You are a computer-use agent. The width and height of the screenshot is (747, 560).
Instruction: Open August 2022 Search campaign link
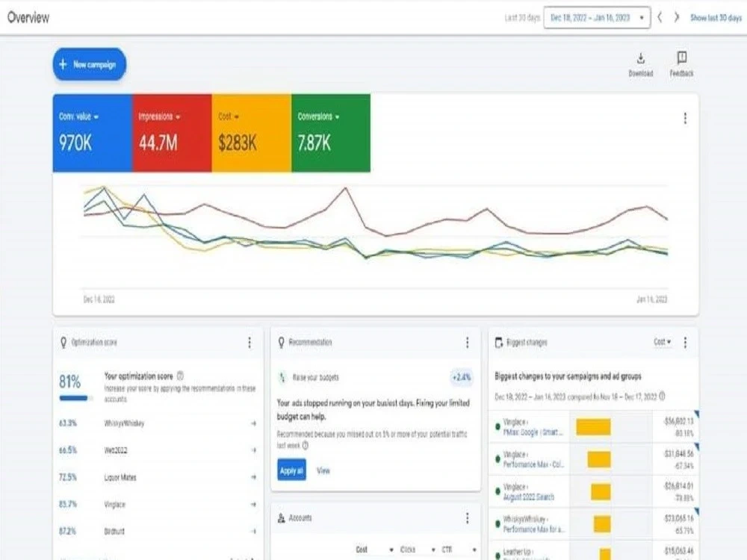tap(529, 497)
